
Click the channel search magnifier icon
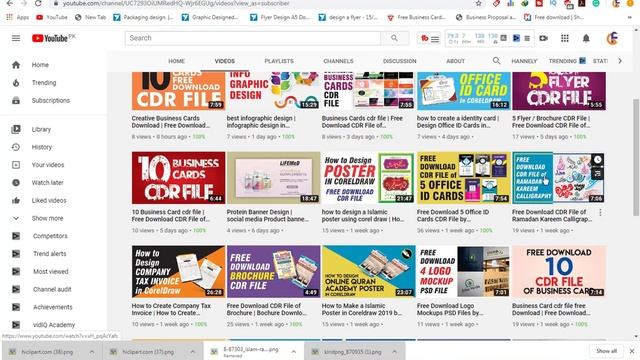pyautogui.click(x=496, y=60)
